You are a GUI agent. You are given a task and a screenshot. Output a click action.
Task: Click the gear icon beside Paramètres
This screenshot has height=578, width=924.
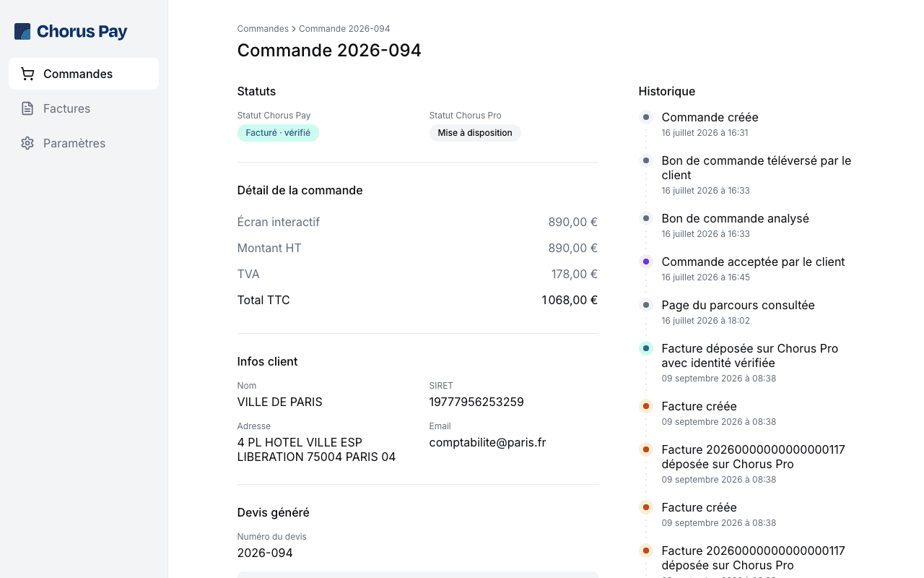tap(27, 143)
